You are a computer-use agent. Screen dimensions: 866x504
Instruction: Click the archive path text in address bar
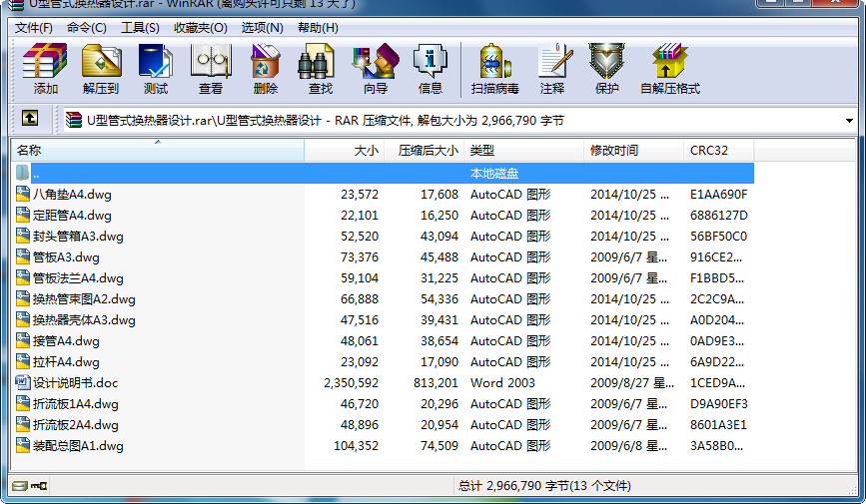point(326,121)
